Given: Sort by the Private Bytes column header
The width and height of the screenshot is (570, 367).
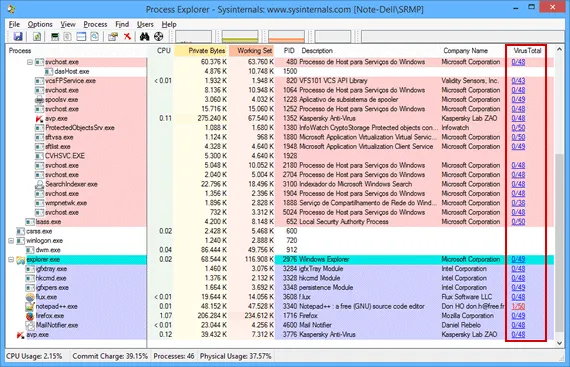Looking at the screenshot, I should pos(201,51).
